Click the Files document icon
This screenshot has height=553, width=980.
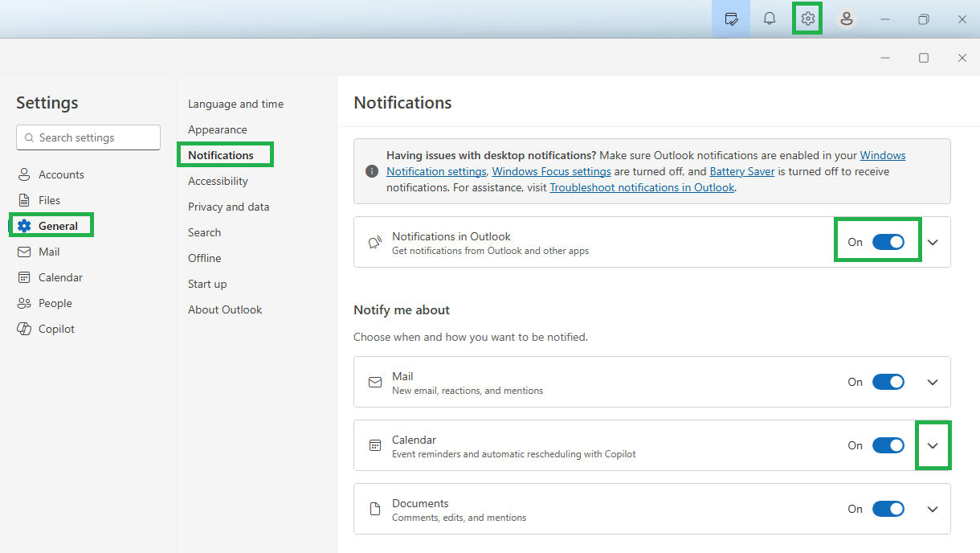(24, 200)
